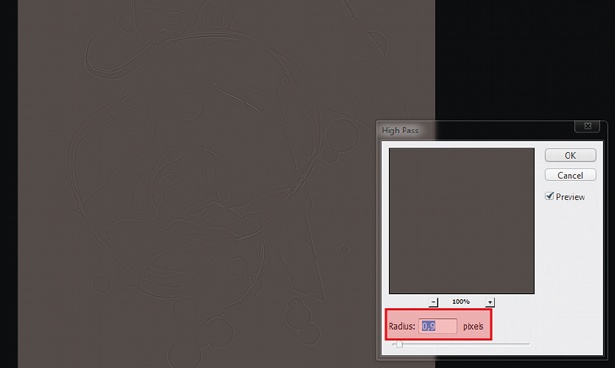Click the High Pass dialog title bar
The height and width of the screenshot is (368, 615).
click(x=475, y=130)
